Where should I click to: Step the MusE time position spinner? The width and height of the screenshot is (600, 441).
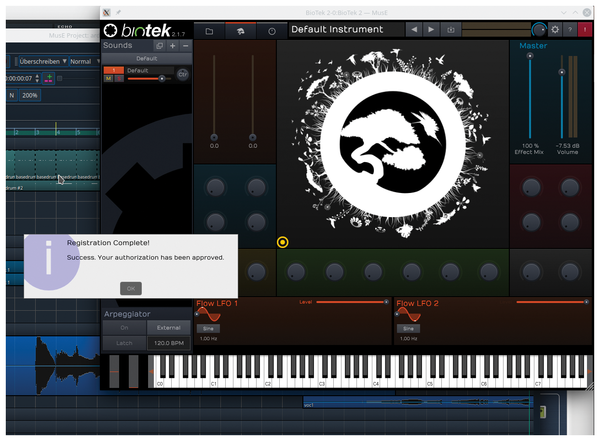(x=37, y=78)
